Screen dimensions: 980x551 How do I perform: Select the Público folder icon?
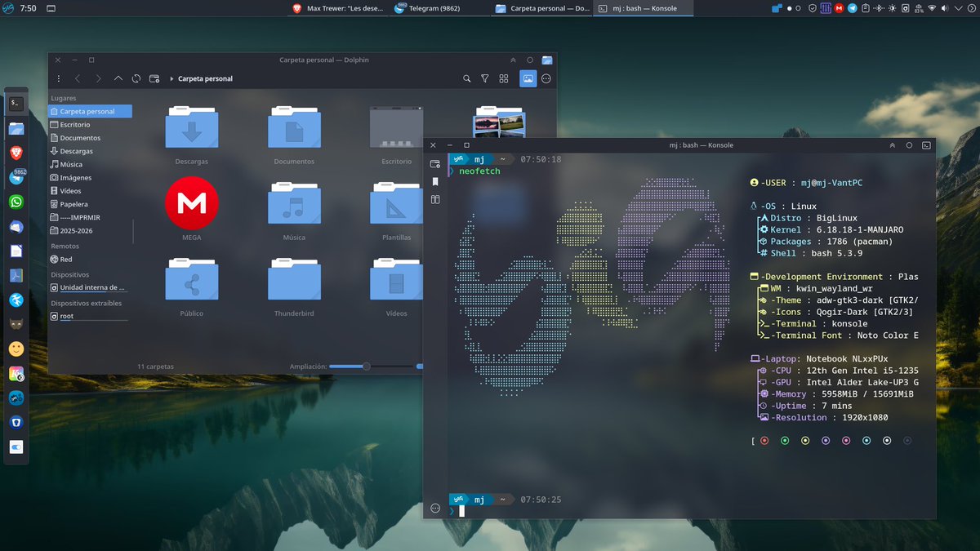tap(192, 279)
